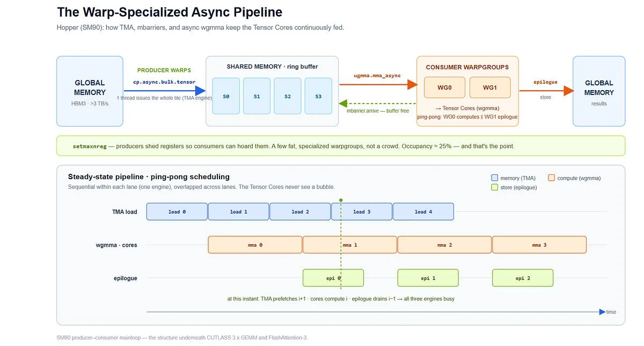Click the "SHARED MEMORY · ring buffer" heading
Viewport: 644px width, 346px height.
(x=272, y=67)
